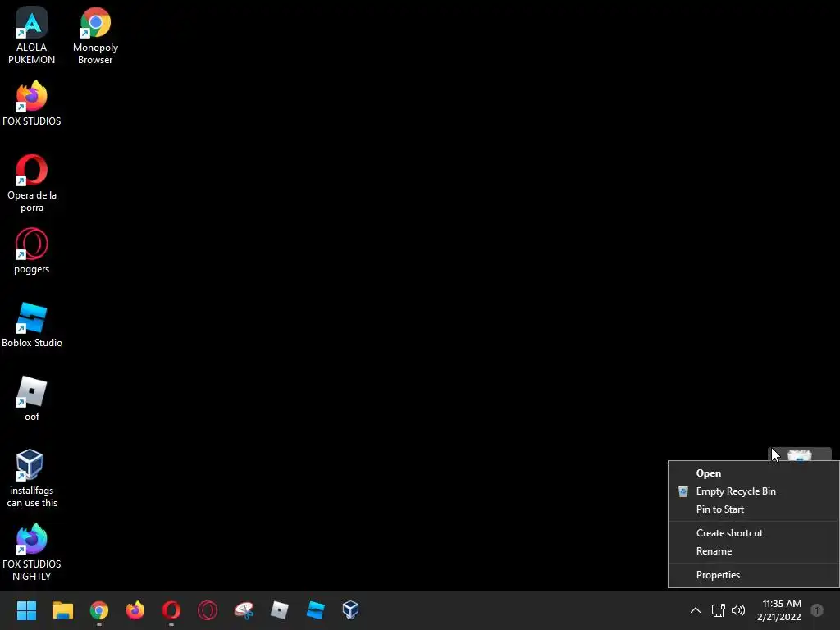Choose Properties in the context menu
840x630 pixels.
(753, 575)
